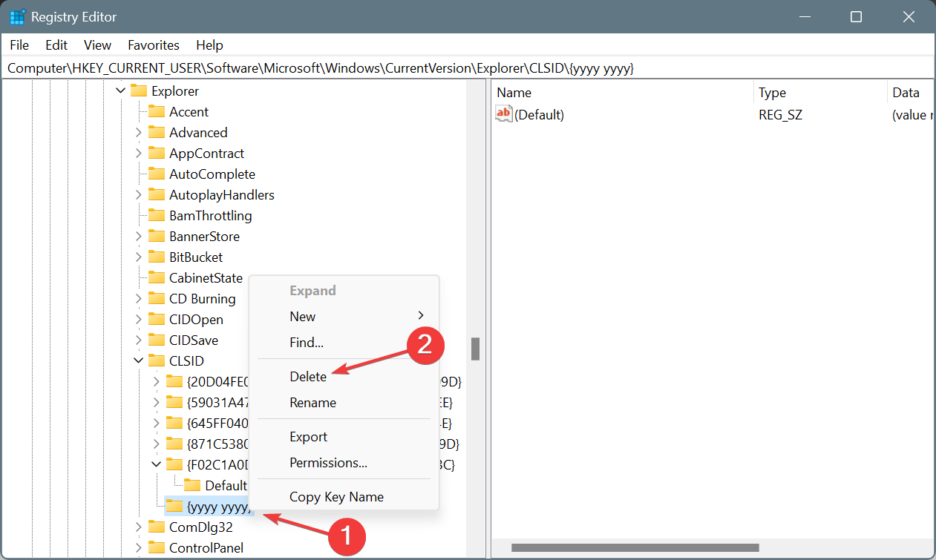
Task: Select Export in the context menu
Action: (308, 437)
